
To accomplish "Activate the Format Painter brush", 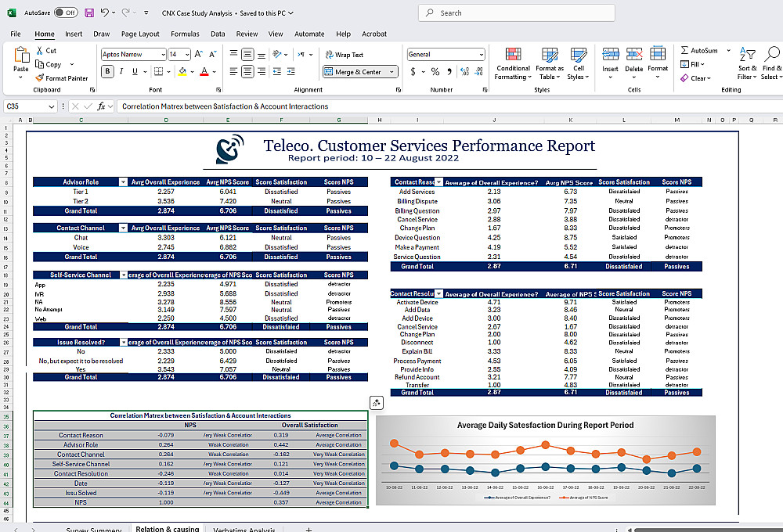I will coord(40,78).
